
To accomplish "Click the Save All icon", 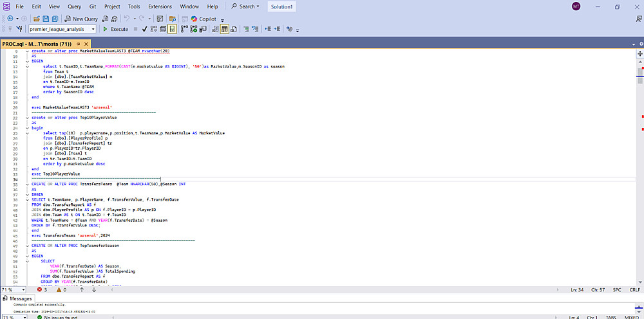I will (55, 19).
